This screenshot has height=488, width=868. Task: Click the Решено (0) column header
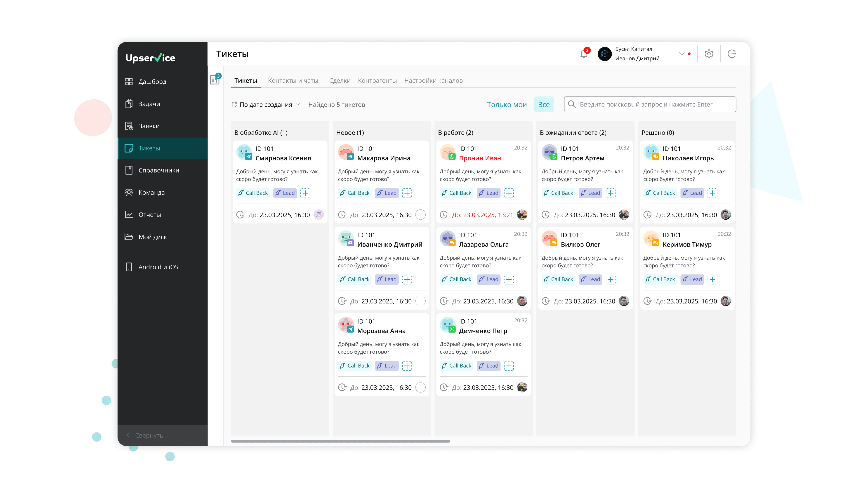pyautogui.click(x=658, y=133)
